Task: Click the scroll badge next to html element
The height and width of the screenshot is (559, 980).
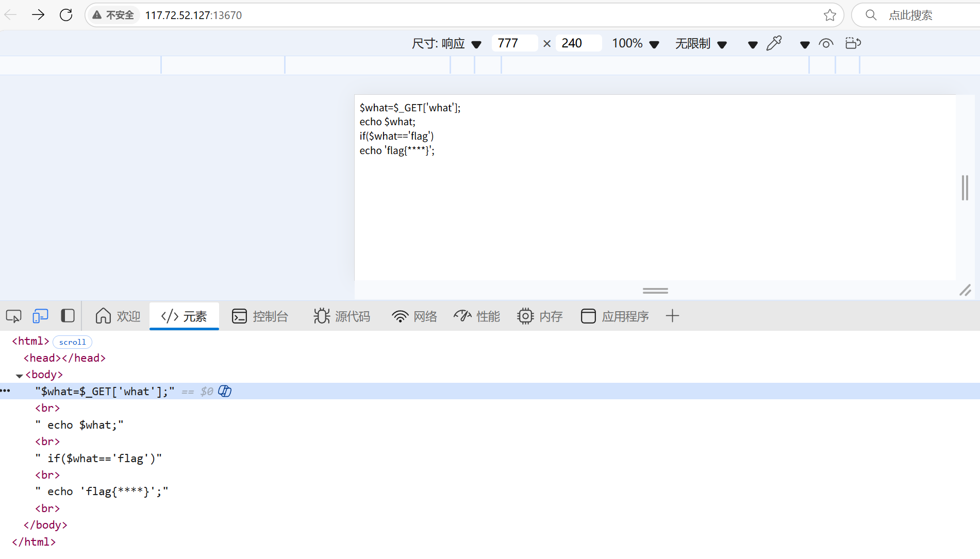Action: coord(72,342)
